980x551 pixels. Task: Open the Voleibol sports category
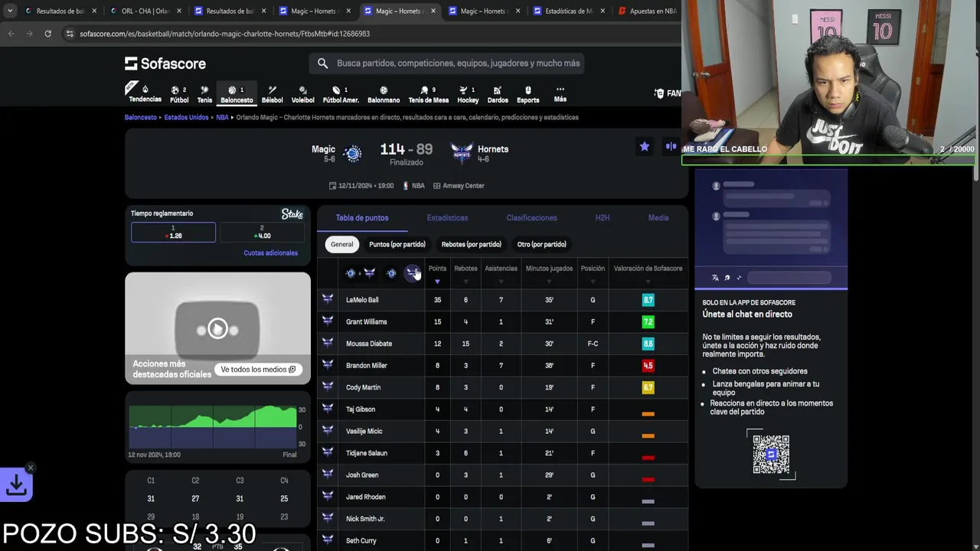pyautogui.click(x=302, y=94)
